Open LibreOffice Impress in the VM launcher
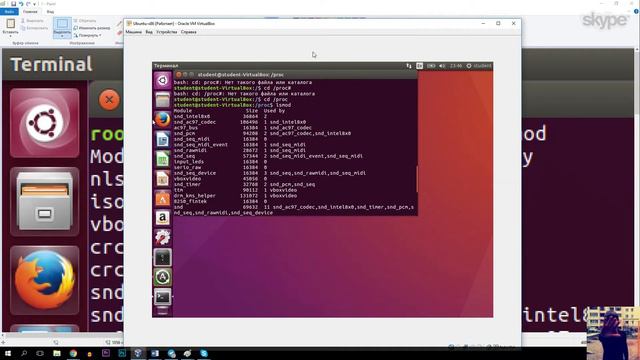This screenshot has height=360, width=640. (x=162, y=179)
